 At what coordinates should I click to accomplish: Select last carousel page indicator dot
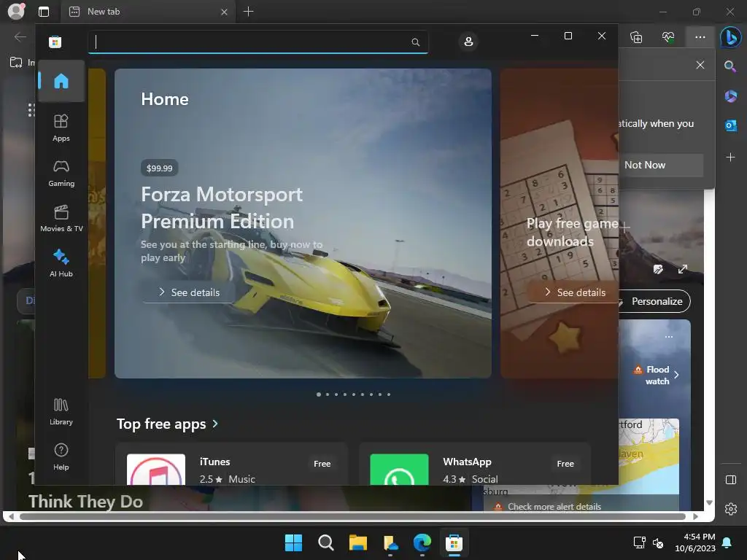tap(389, 394)
